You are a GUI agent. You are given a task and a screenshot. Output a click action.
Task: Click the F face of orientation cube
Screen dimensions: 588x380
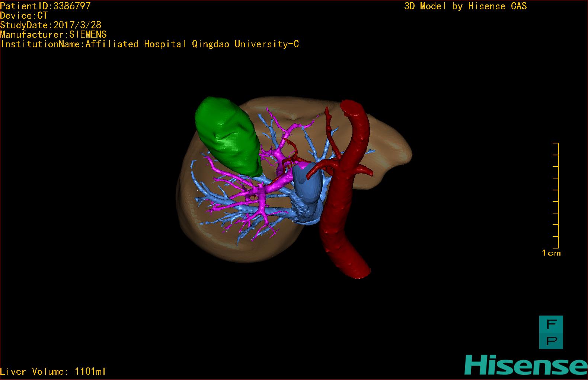[x=551, y=324]
